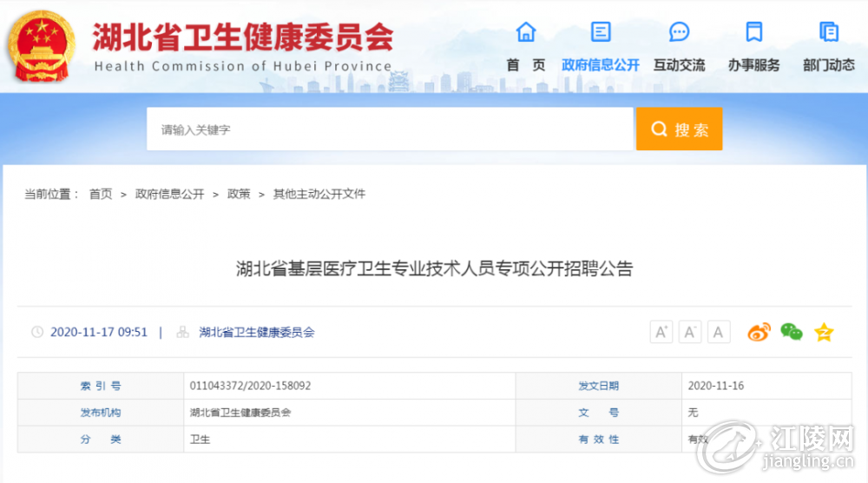This screenshot has height=483, width=868.
Task: Share article via WeChat icon
Action: pos(792,332)
